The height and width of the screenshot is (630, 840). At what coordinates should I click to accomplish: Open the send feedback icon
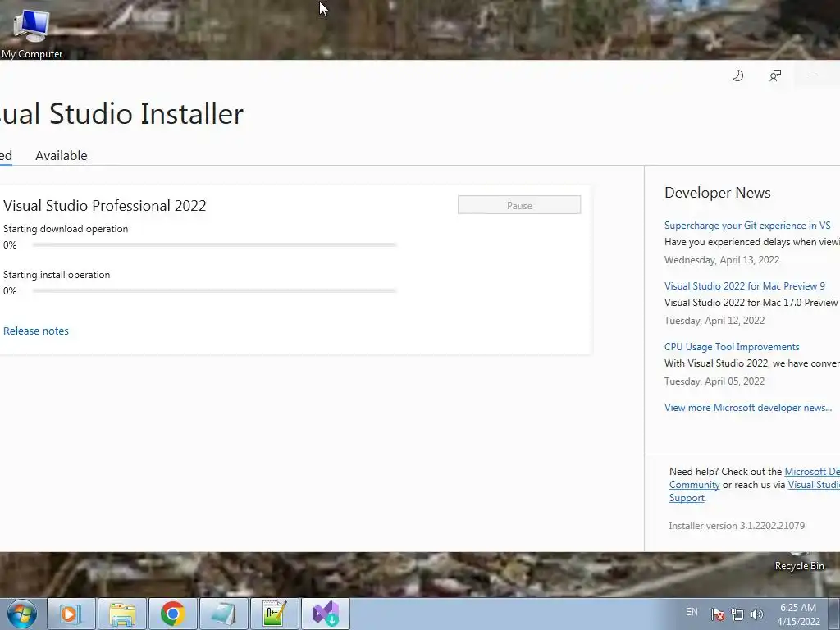click(775, 75)
